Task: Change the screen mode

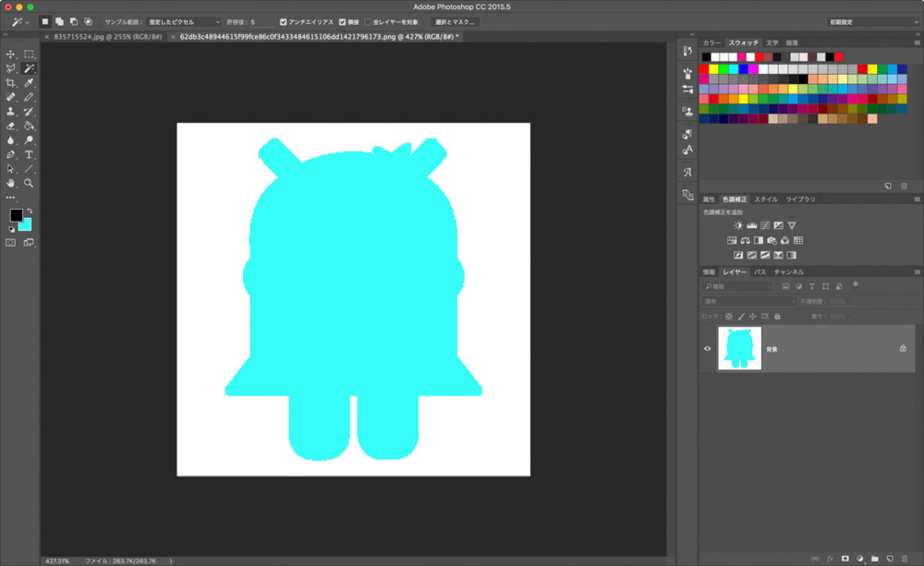Action: [29, 243]
